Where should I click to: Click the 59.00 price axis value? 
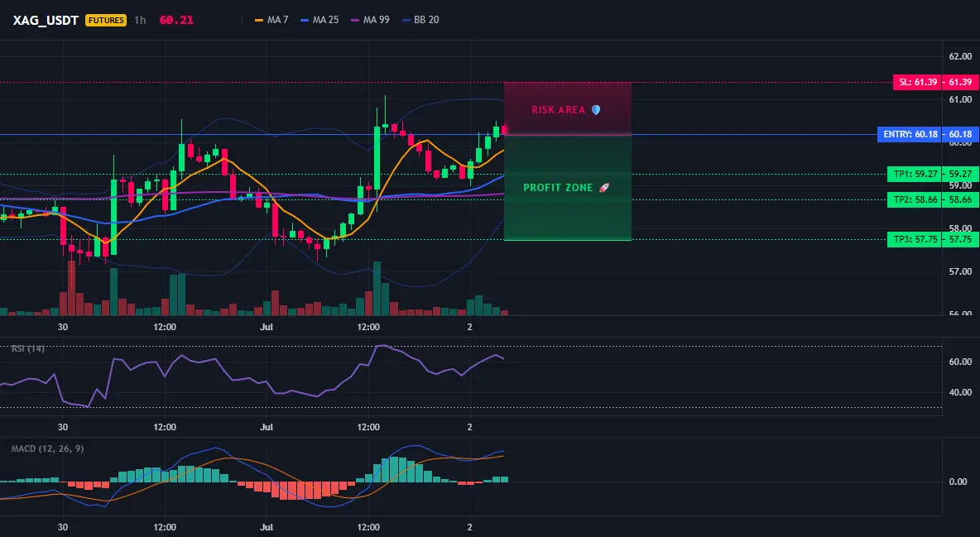960,185
